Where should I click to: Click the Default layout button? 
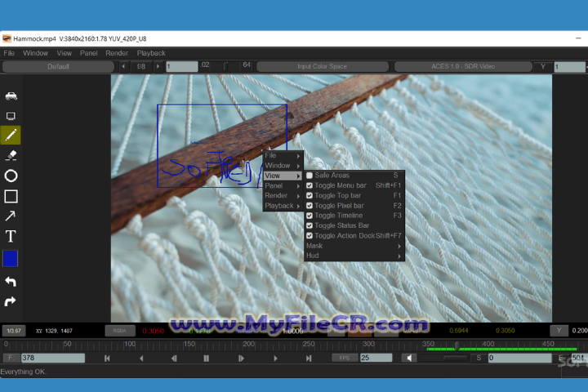58,66
